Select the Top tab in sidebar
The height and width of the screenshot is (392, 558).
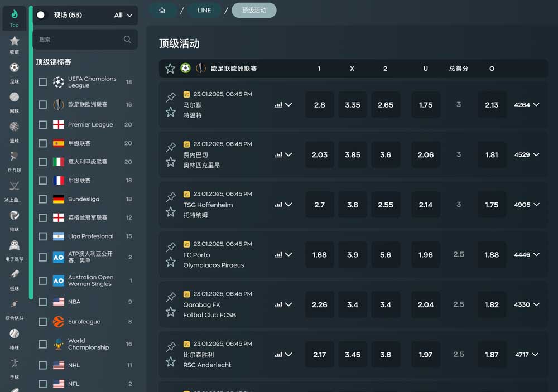click(15, 18)
